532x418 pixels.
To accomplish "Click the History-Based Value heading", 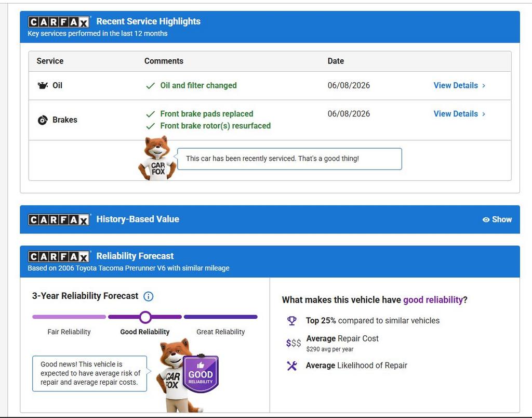I will tap(138, 219).
